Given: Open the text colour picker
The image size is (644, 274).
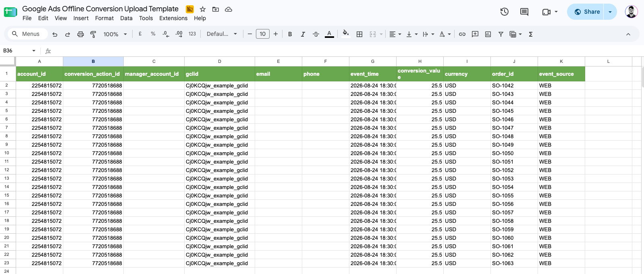Looking at the screenshot, I should pos(329,34).
